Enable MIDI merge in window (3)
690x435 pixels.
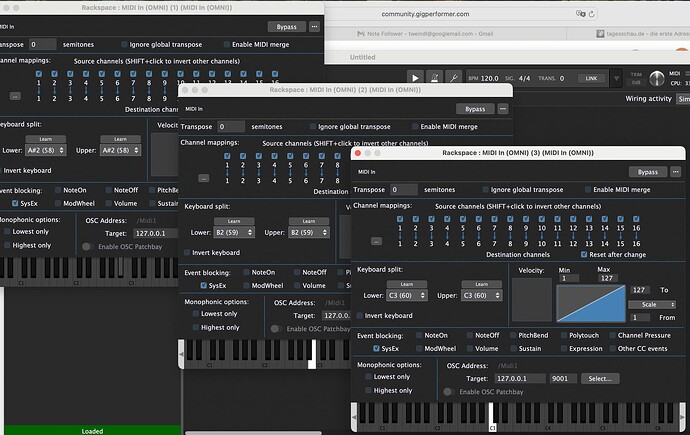click(x=587, y=190)
